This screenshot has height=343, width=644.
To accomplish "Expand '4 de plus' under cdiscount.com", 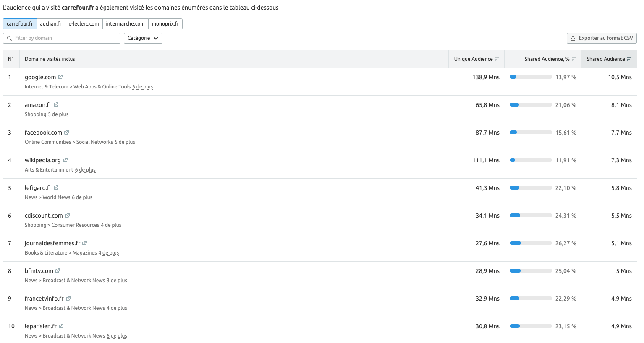I will click(x=111, y=225).
